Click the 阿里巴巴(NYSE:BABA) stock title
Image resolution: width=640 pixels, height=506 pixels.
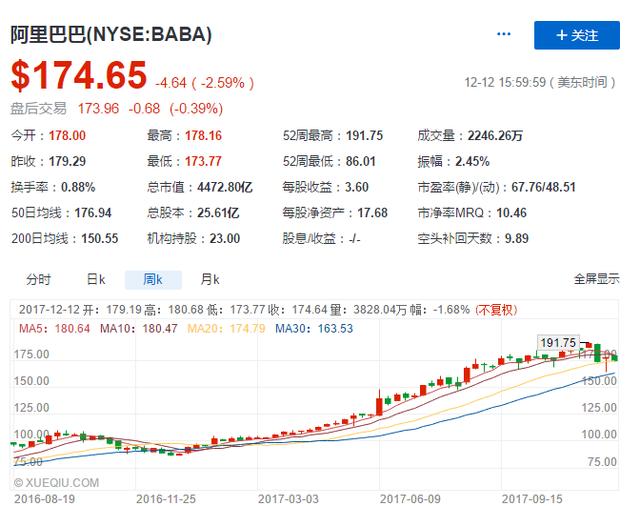pos(111,34)
